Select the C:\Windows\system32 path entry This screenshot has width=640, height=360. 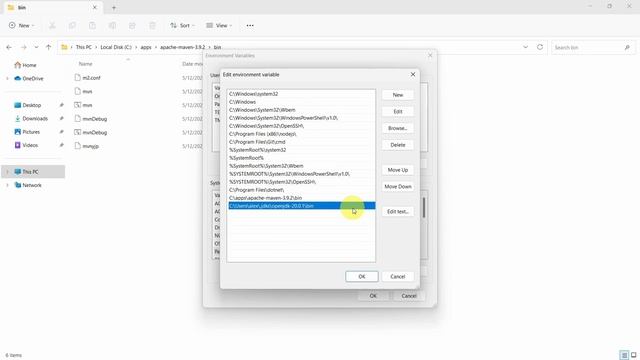click(x=301, y=94)
